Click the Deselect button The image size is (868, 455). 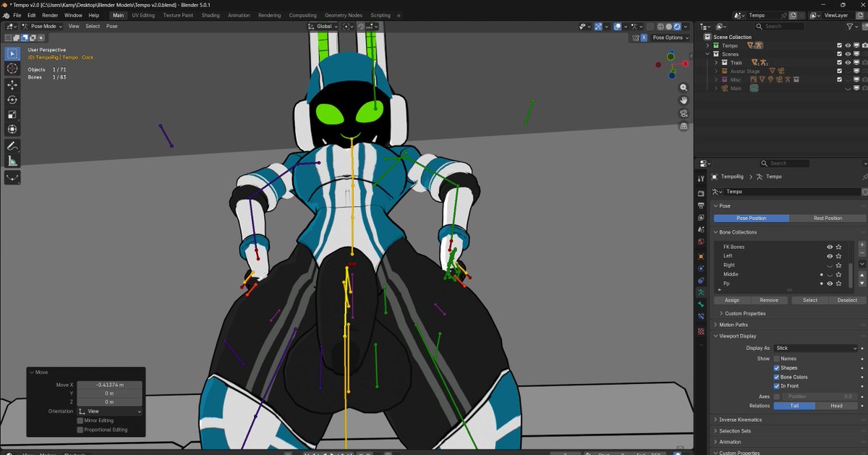847,300
